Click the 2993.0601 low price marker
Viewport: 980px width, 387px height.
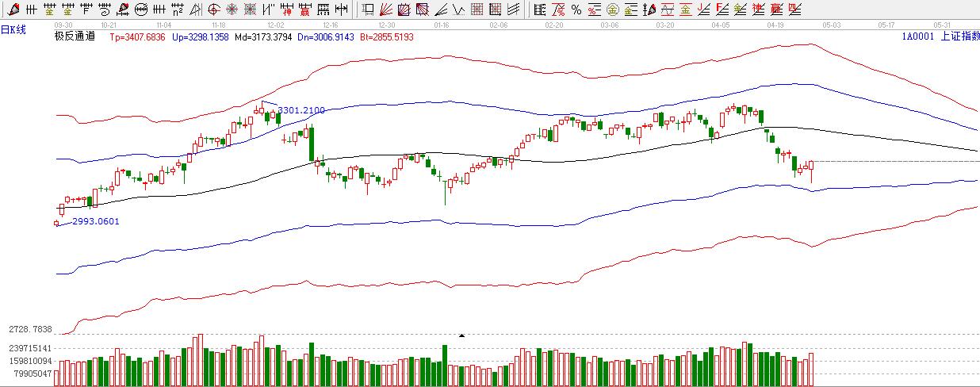pos(96,221)
